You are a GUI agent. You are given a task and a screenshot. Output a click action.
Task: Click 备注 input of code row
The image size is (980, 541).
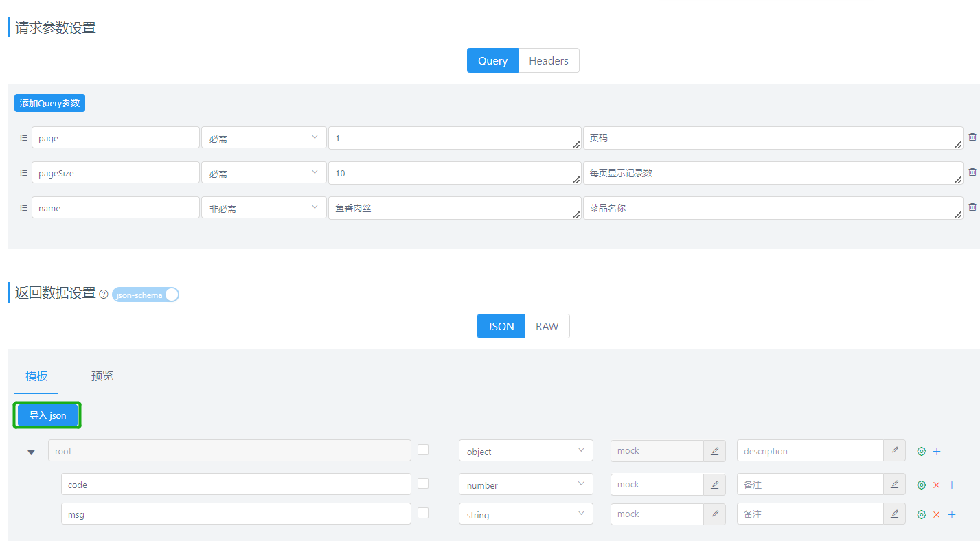tap(810, 485)
